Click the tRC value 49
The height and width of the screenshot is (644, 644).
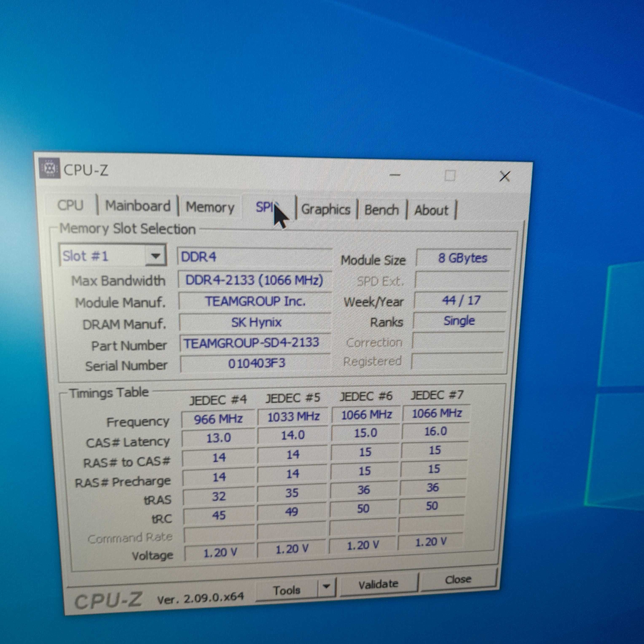click(291, 512)
